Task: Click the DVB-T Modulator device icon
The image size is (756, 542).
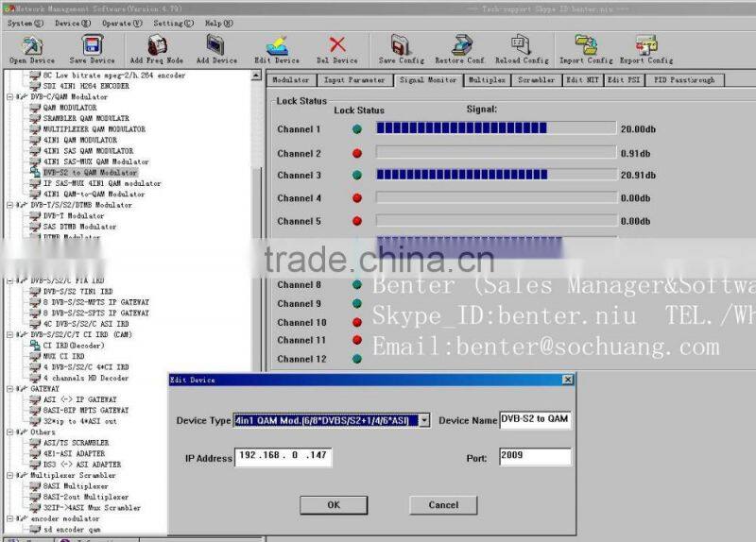Action: tap(35, 215)
